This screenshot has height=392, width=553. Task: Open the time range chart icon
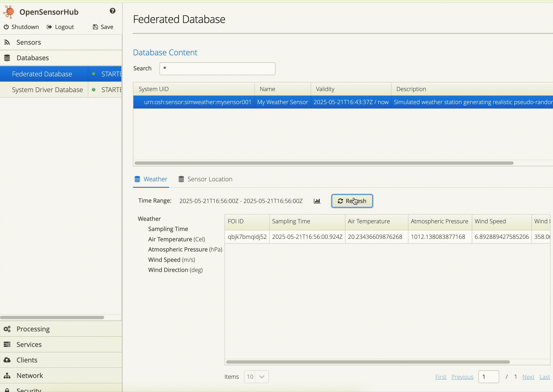(317, 201)
